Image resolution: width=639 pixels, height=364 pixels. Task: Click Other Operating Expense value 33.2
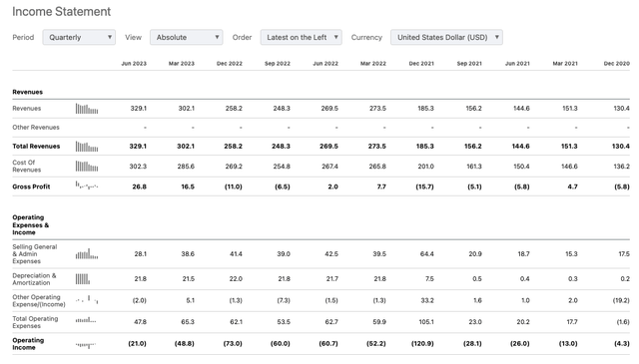pyautogui.click(x=427, y=300)
